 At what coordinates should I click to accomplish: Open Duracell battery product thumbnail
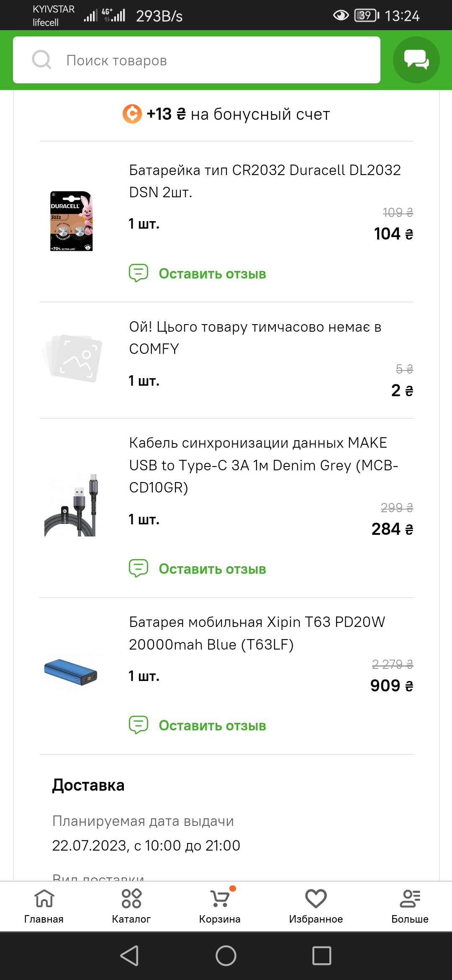click(x=71, y=221)
